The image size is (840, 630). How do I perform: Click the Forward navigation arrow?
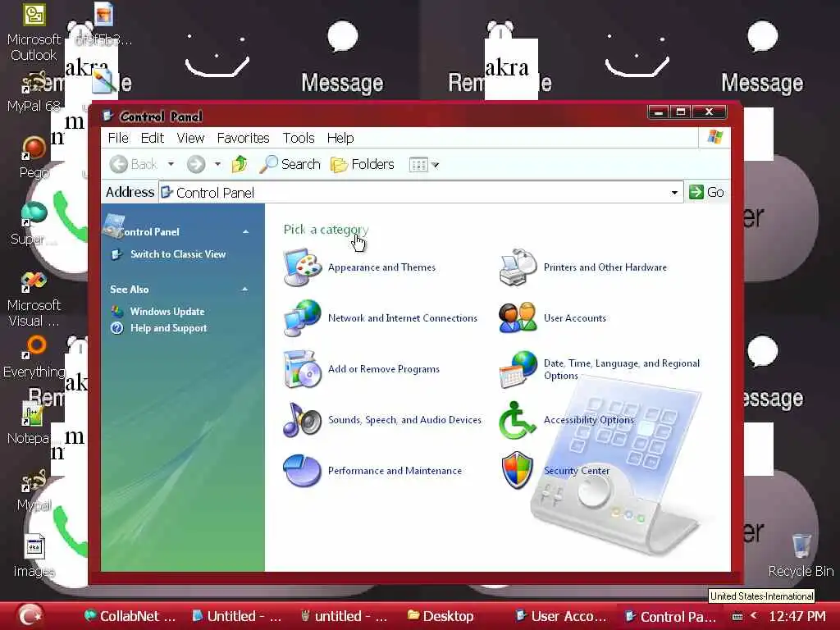pos(196,164)
